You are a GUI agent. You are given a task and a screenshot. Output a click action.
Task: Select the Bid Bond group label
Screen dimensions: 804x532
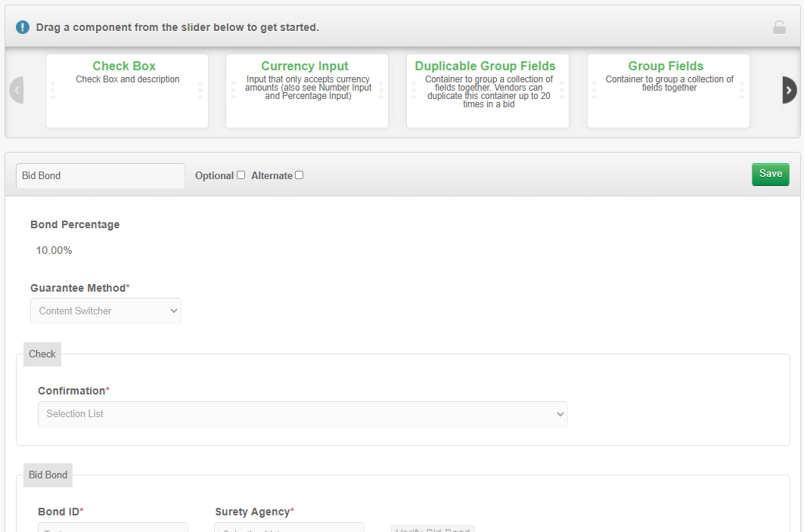tap(48, 475)
